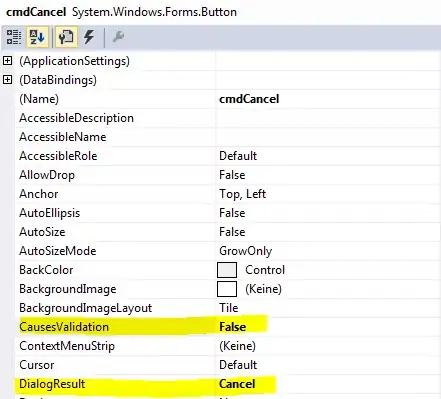
Task: Select the BackgroundImage property label
Action: pos(68,289)
